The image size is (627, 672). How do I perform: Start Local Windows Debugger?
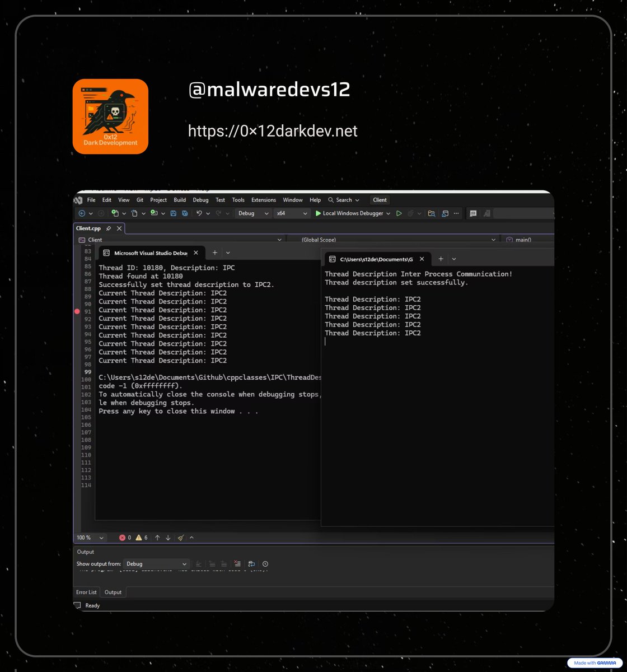coord(349,213)
